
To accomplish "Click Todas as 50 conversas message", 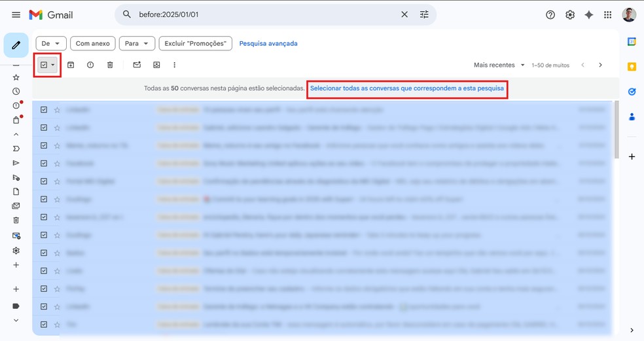I will [224, 88].
